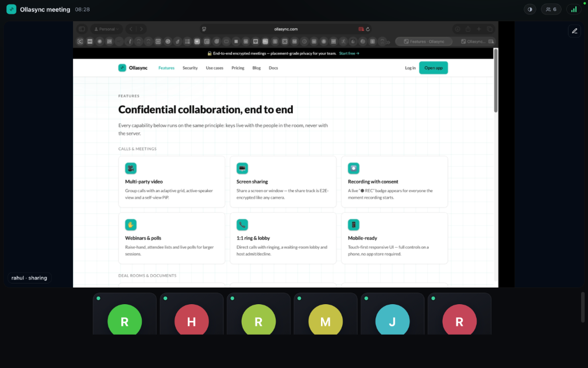The width and height of the screenshot is (588, 368).
Task: Select the green R participant tile
Action: 125,314
